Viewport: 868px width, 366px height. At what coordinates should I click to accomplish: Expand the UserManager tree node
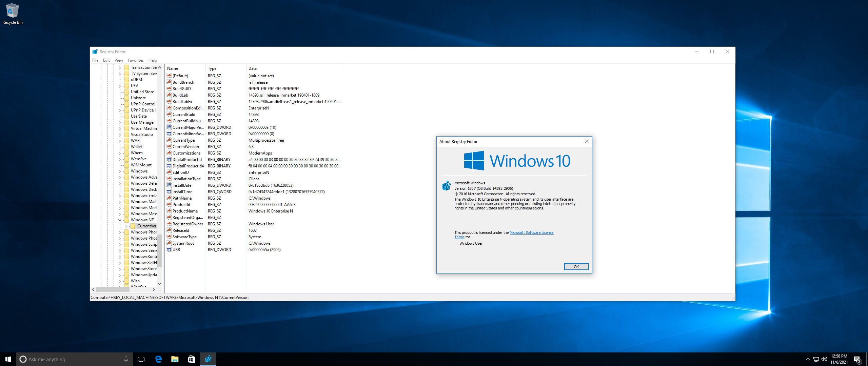[120, 122]
